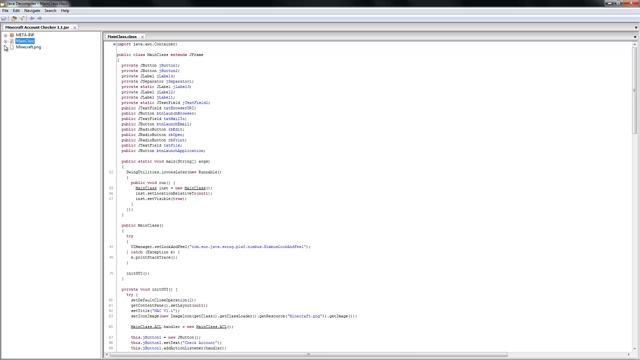Viewport: 640px width, 360px height.
Task: Click the 'public static void main' line
Action: click(166, 162)
